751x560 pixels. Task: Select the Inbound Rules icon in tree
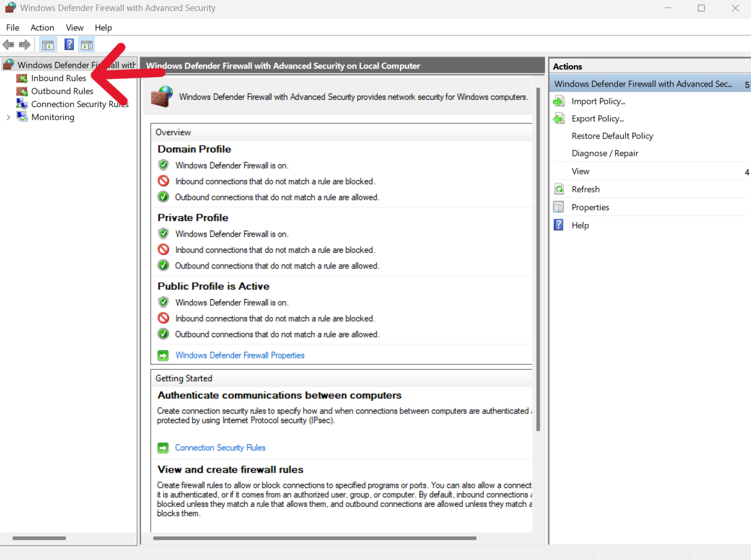[x=22, y=79]
